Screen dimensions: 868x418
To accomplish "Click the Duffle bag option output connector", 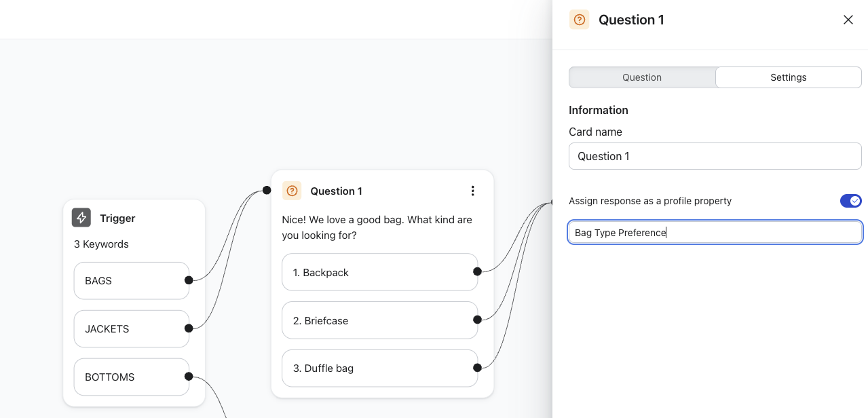I will click(x=477, y=368).
